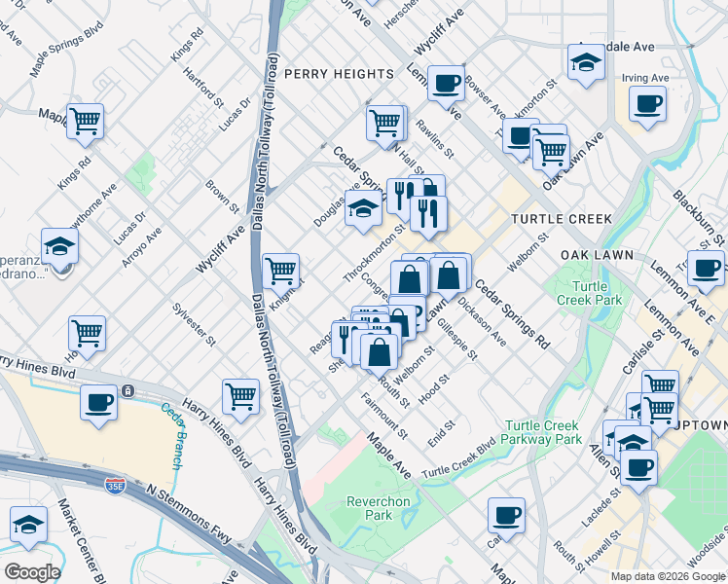Select the Gillespie St street label

[456, 340]
